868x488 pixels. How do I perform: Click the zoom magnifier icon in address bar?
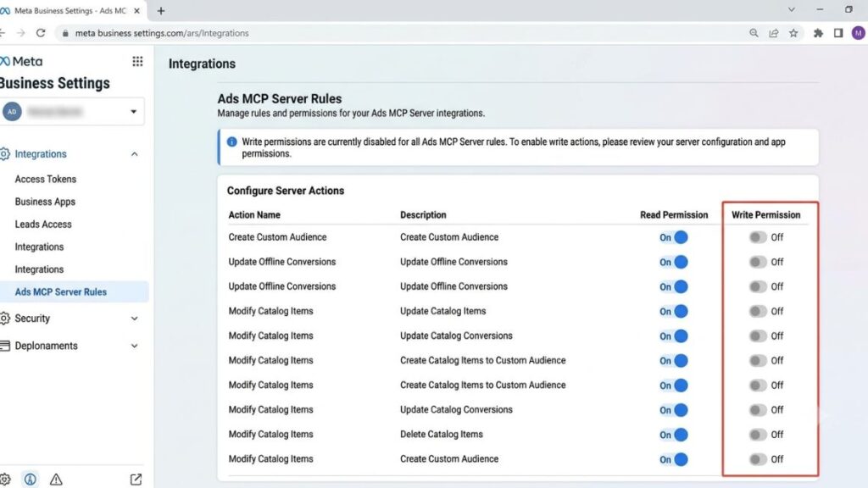coord(754,33)
